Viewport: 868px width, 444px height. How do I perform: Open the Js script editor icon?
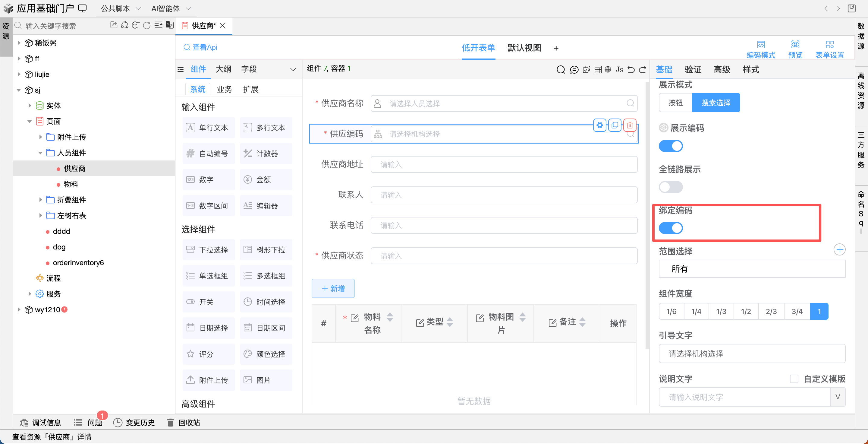pyautogui.click(x=619, y=69)
